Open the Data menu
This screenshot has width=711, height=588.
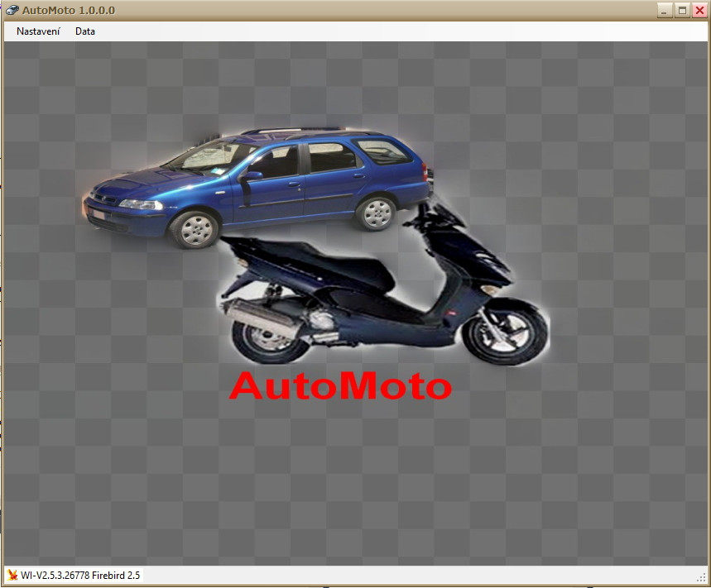84,31
